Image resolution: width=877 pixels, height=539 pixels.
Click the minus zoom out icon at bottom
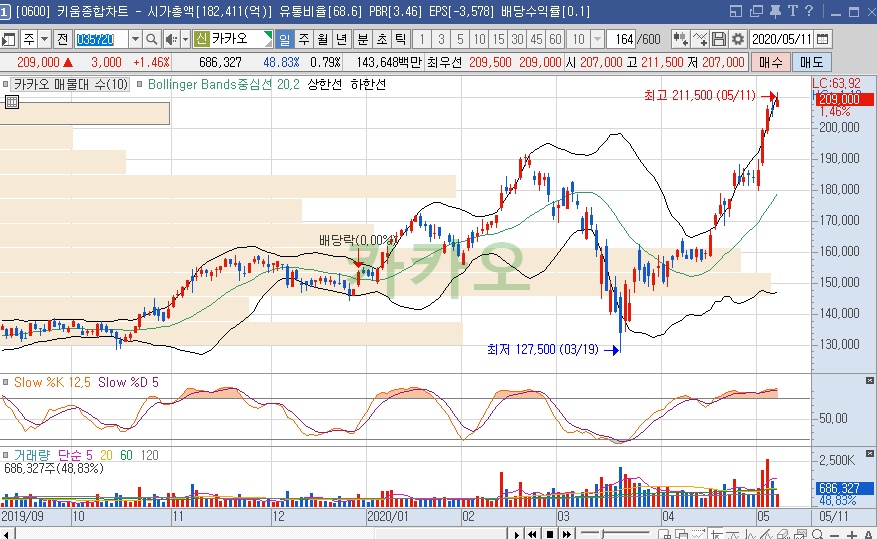click(834, 535)
